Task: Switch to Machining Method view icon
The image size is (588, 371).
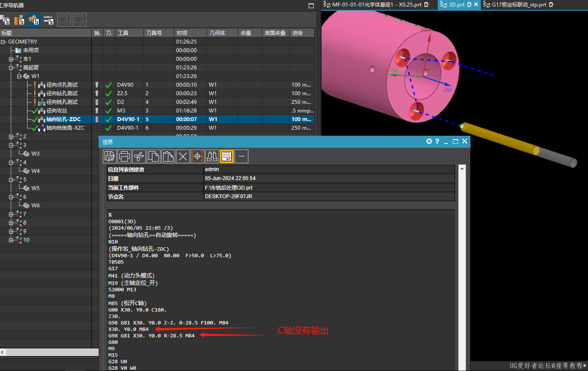Action: pyautogui.click(x=49, y=20)
